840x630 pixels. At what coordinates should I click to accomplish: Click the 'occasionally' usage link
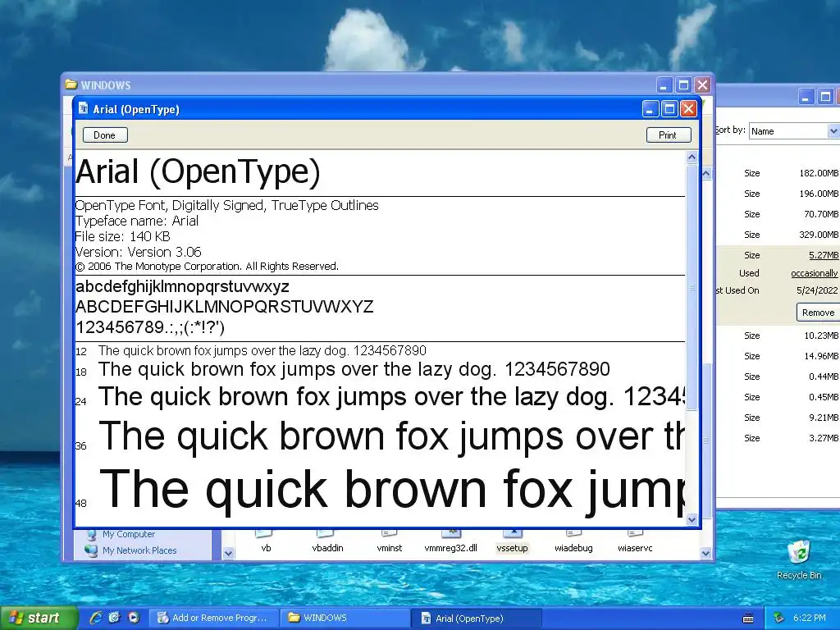point(815,273)
